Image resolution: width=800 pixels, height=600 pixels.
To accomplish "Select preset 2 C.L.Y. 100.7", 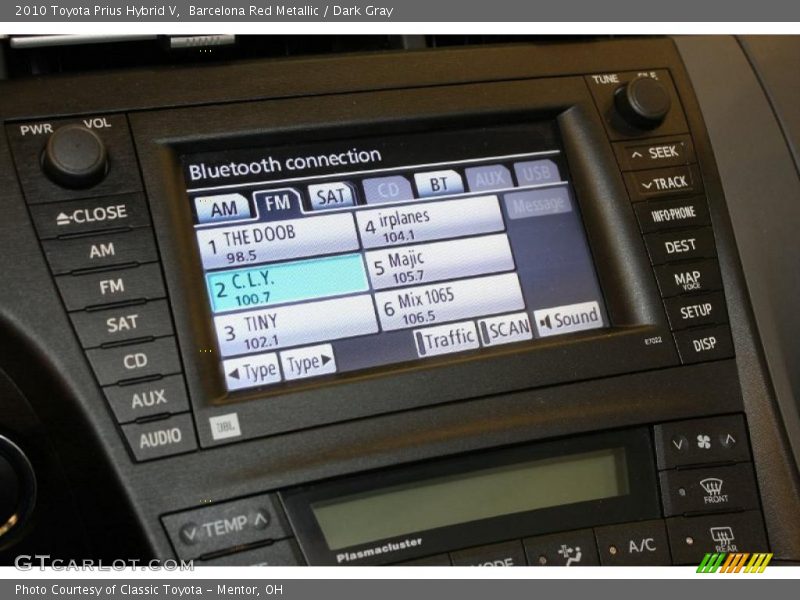I will [x=287, y=284].
